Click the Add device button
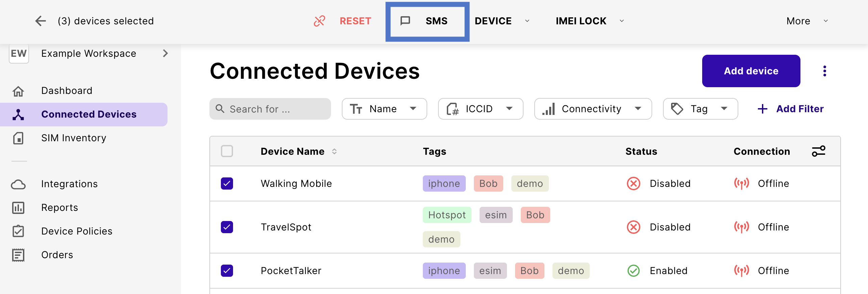 [x=751, y=71]
